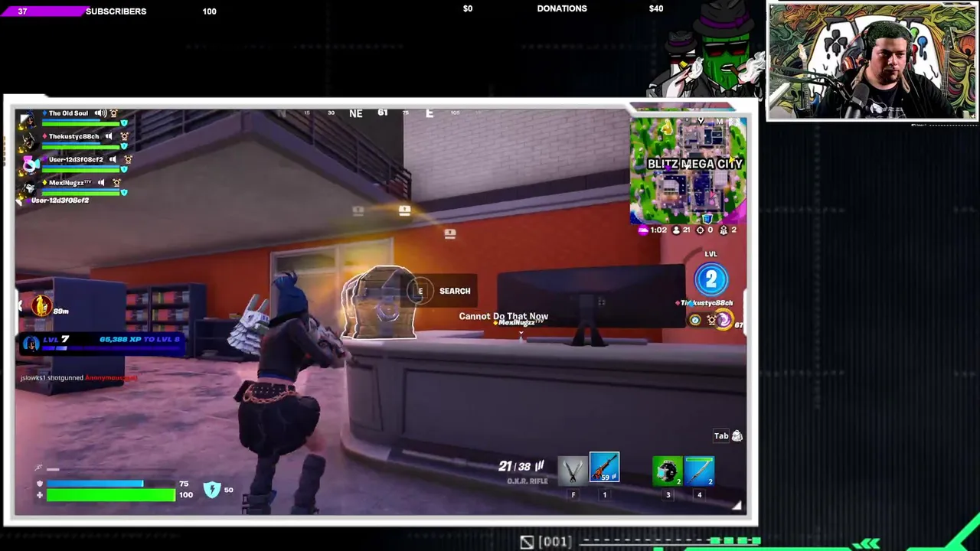Click the E key icon beside Search

(420, 291)
